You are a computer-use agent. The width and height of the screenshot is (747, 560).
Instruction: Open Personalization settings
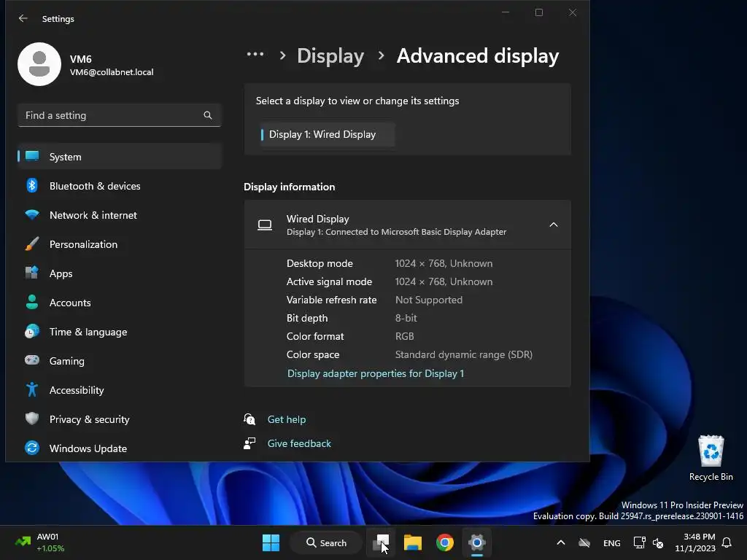(119, 244)
